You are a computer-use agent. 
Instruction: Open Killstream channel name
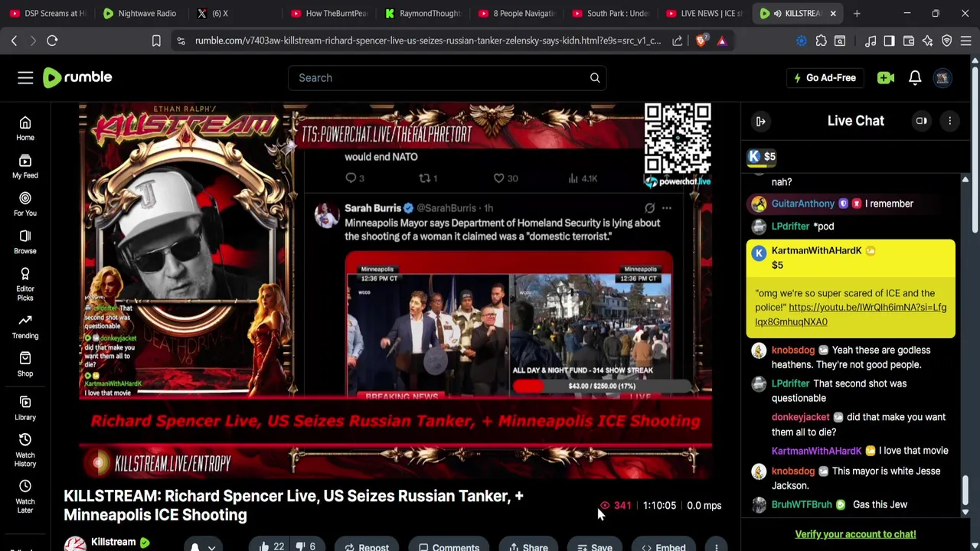pos(113,542)
